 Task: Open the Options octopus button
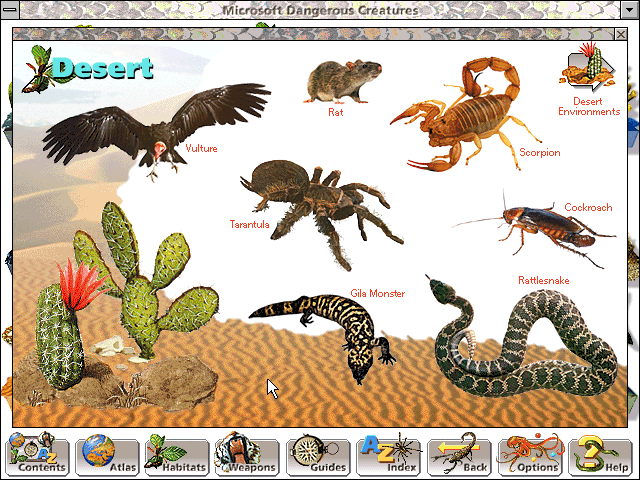[530, 455]
